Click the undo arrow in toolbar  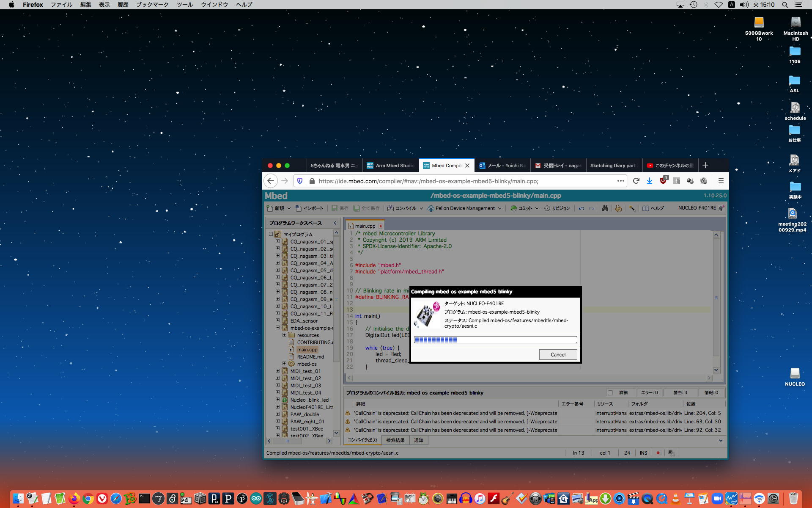pos(582,208)
